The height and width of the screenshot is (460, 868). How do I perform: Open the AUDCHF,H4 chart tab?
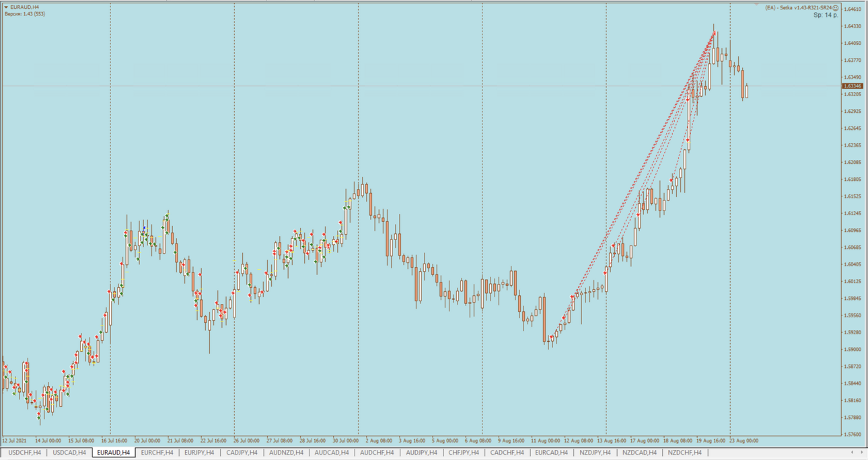[x=377, y=453]
